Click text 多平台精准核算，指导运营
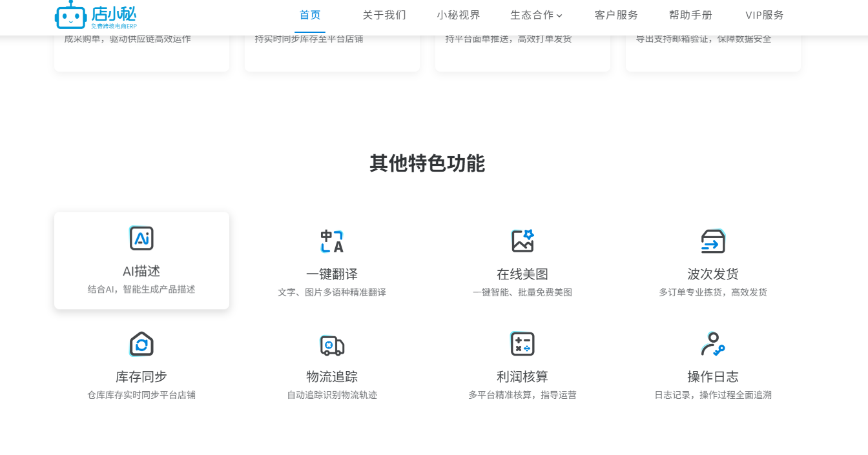The width and height of the screenshot is (868, 455). click(x=522, y=394)
